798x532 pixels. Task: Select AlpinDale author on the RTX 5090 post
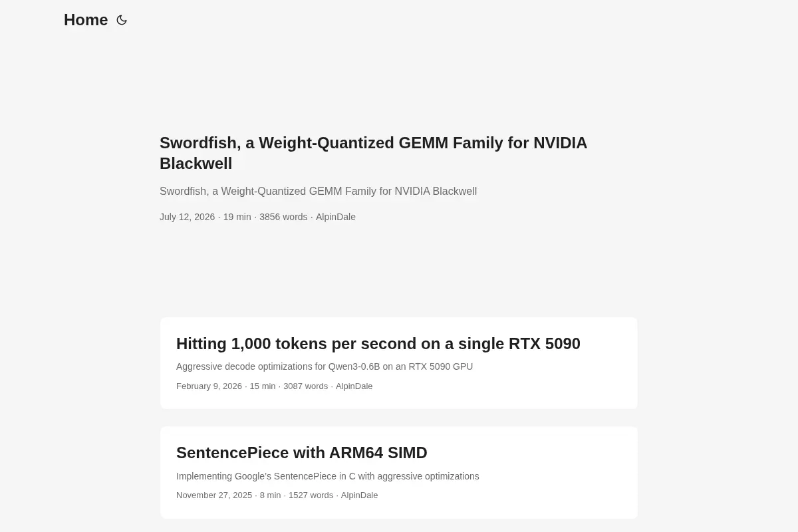(354, 386)
